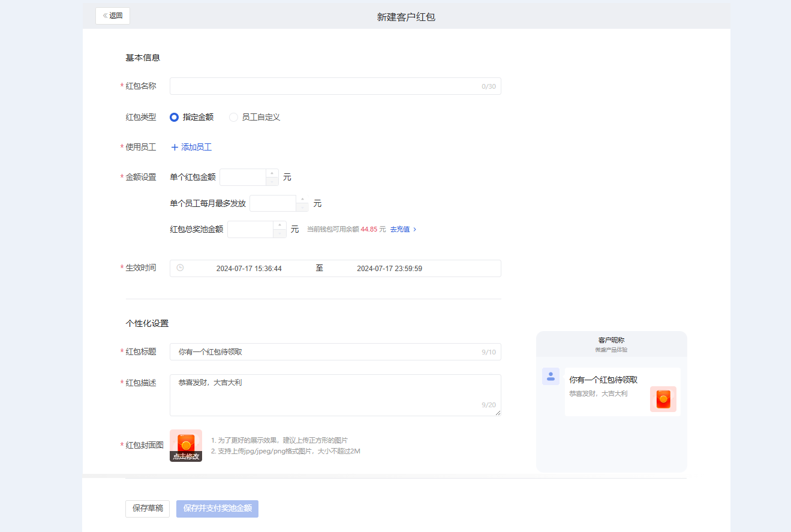Edit the end time 2024-07-17 23:59:59
791x532 pixels.
[x=389, y=269]
